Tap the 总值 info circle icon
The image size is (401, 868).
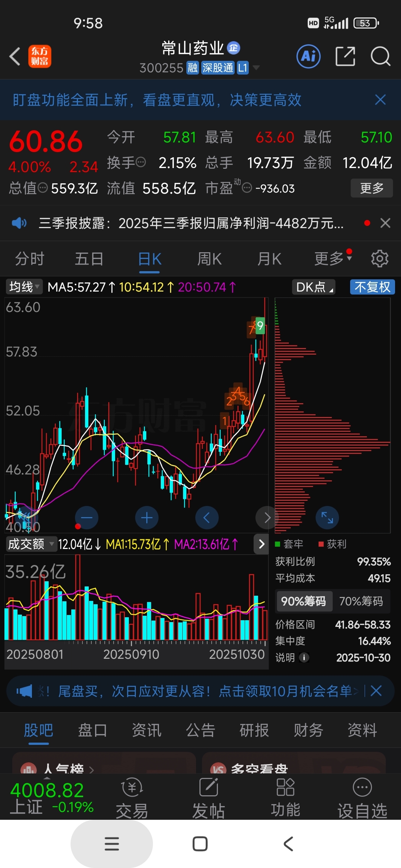coord(43,188)
